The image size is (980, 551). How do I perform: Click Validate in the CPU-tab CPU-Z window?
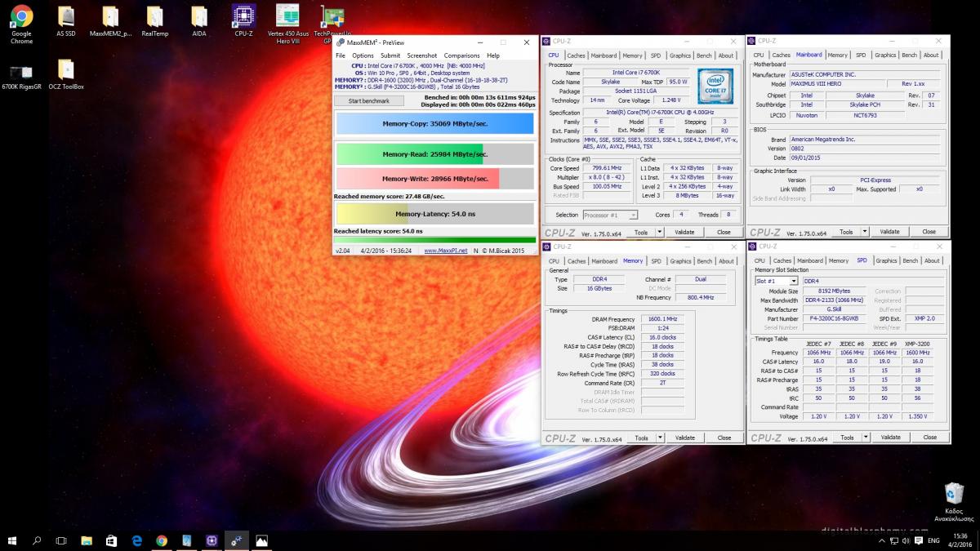point(684,232)
